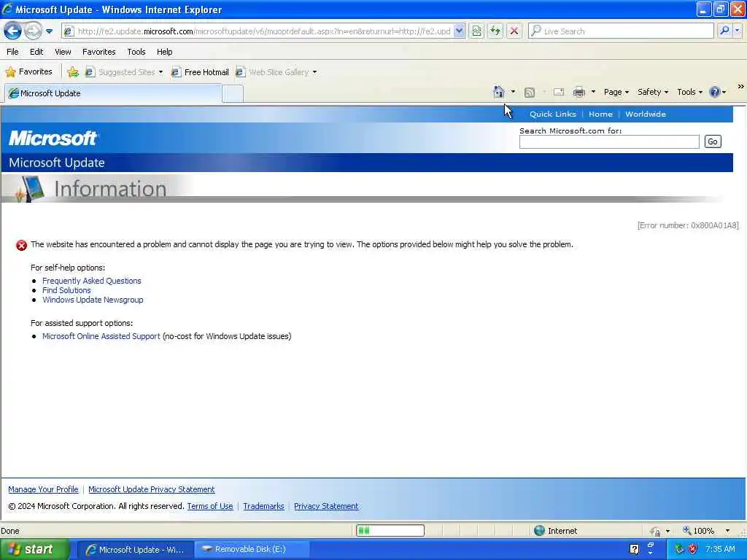Viewport: 747px width, 560px height.
Task: Open the Trademarks link
Action: pos(263,506)
